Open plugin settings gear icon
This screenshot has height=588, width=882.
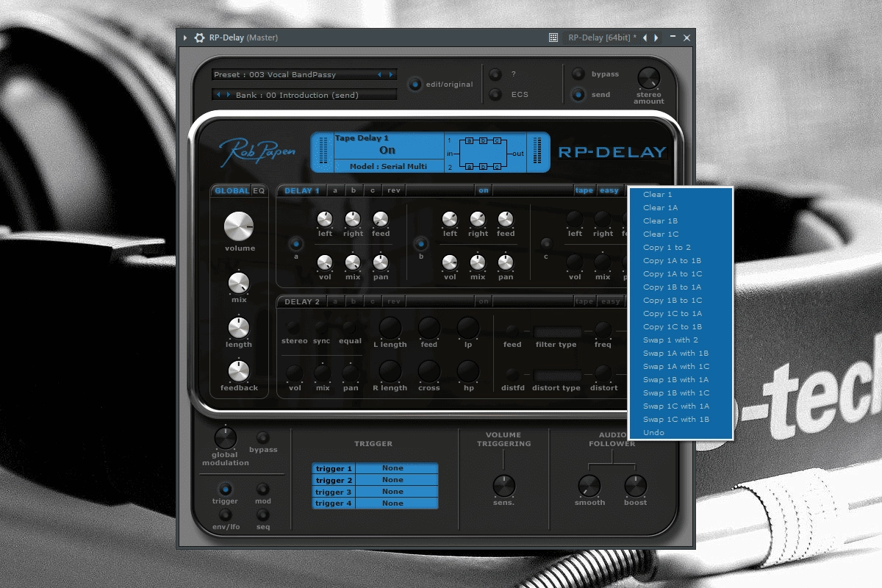[x=199, y=37]
